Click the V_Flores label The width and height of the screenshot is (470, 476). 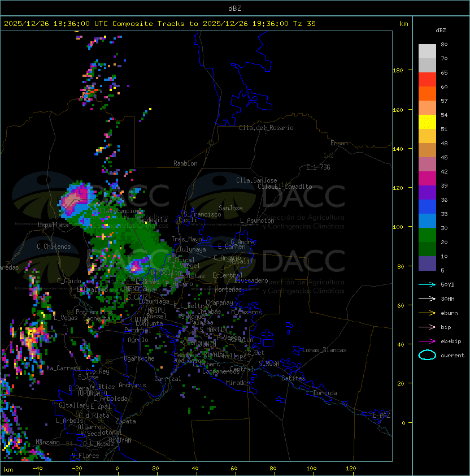click(x=85, y=456)
